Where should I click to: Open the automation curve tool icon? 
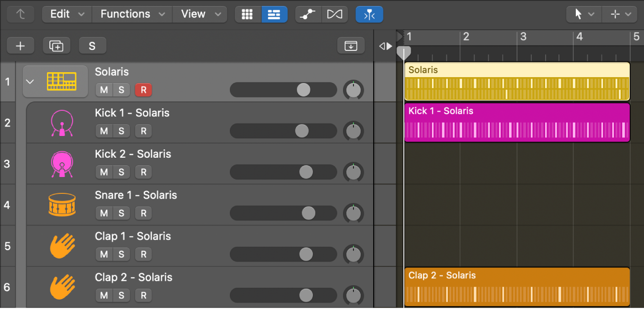307,14
